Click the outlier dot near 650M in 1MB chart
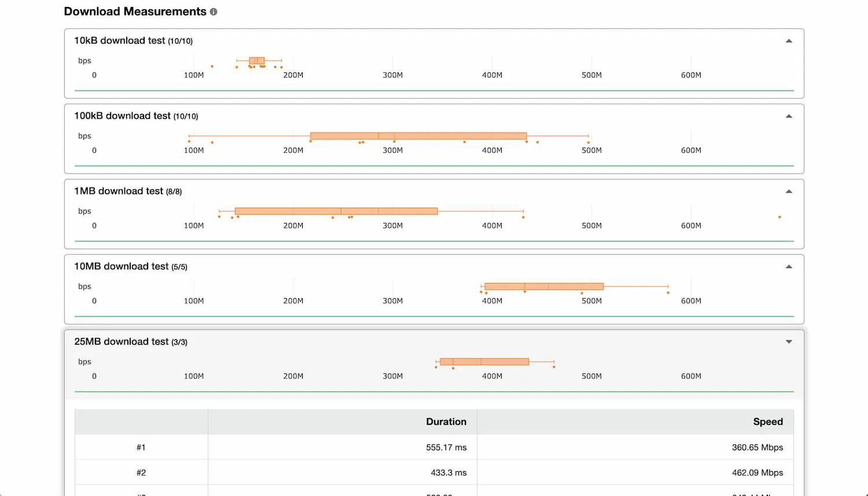The width and height of the screenshot is (868, 496). point(779,216)
